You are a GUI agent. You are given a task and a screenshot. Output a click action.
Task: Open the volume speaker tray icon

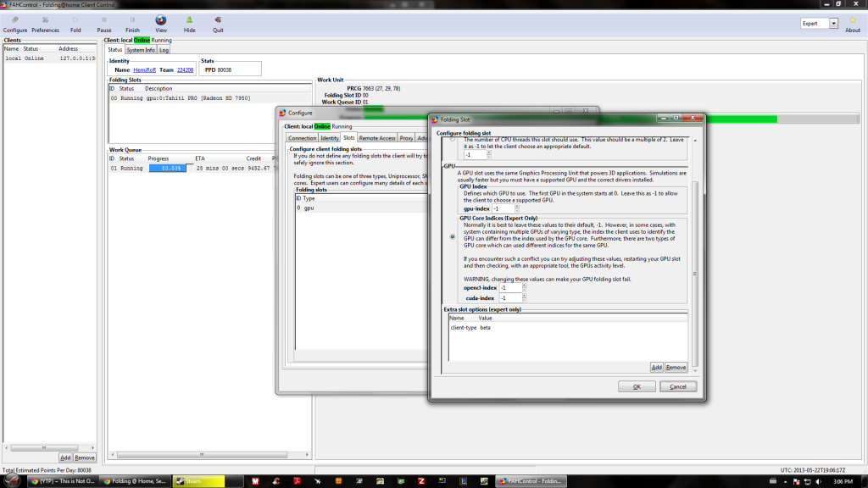click(x=818, y=482)
